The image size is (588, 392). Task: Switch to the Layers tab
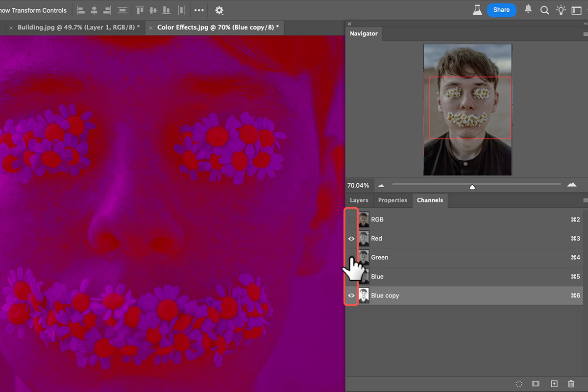point(359,200)
